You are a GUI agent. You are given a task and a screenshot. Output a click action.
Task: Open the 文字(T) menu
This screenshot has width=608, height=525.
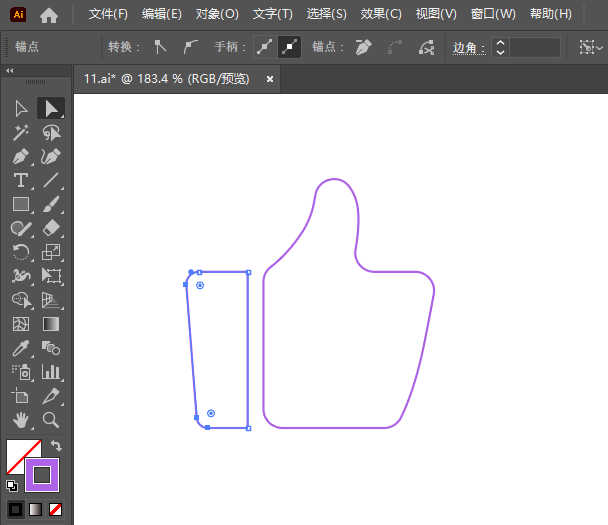point(273,14)
